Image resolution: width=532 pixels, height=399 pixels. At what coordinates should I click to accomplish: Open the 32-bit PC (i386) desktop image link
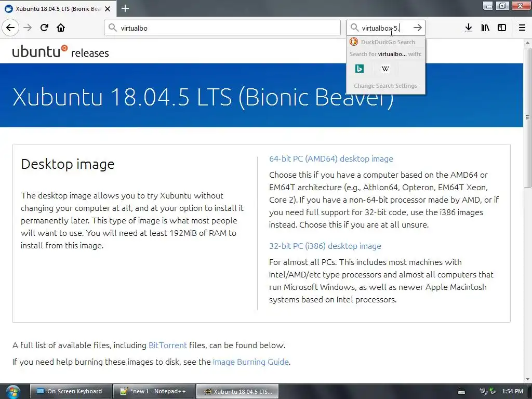(x=325, y=246)
